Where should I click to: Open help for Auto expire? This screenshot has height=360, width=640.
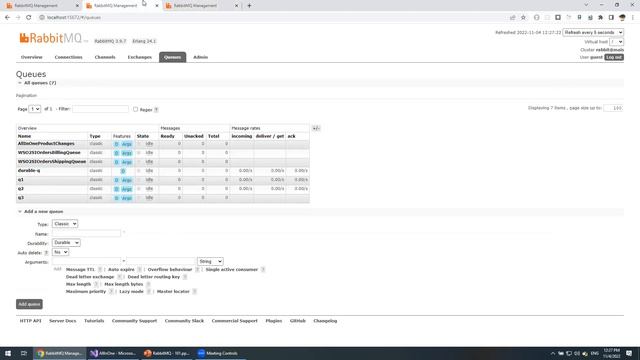[140, 270]
